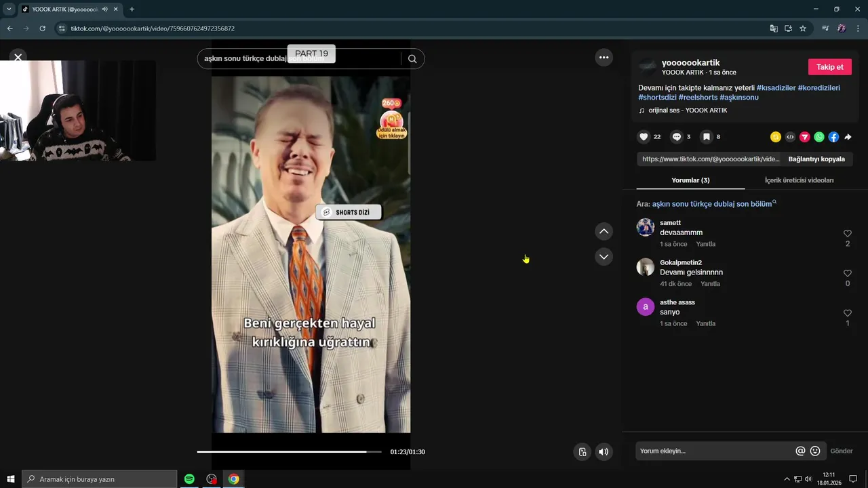Viewport: 868px width, 488px height.
Task: Click the Windows Start button
Action: [11, 479]
